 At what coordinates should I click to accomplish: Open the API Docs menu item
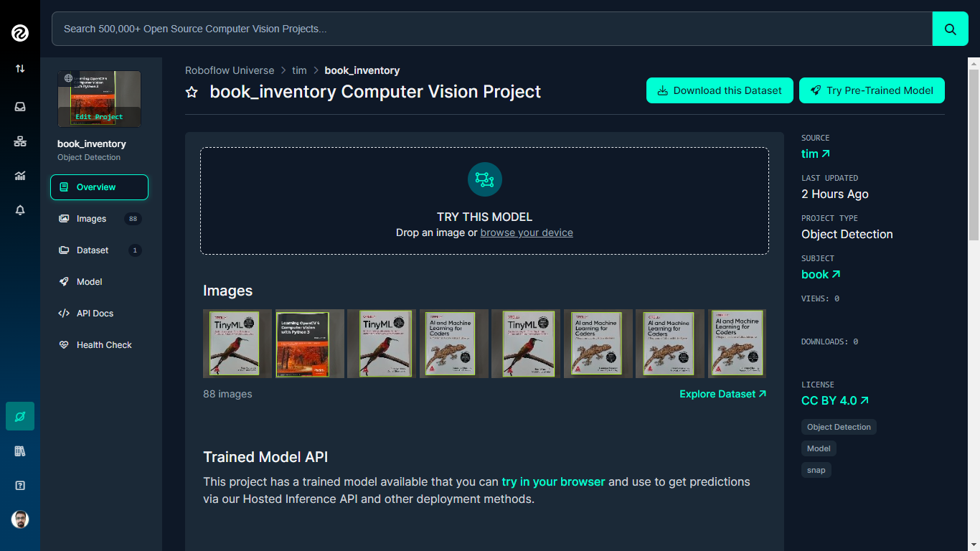click(99, 314)
